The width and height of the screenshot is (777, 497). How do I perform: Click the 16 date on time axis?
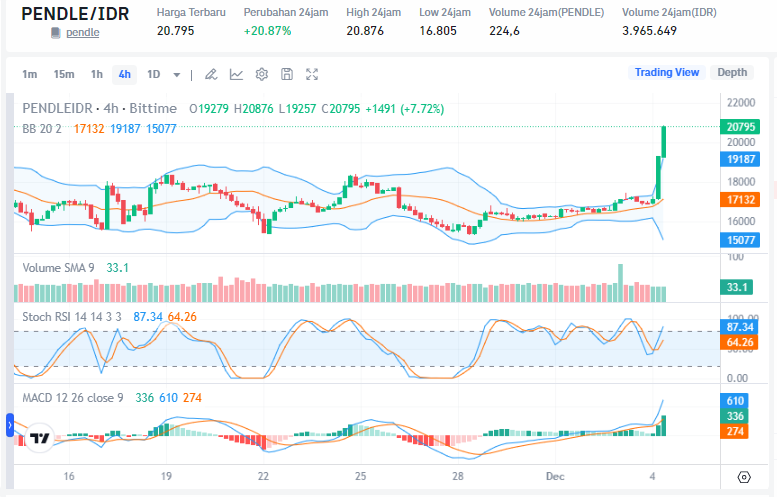(x=69, y=476)
